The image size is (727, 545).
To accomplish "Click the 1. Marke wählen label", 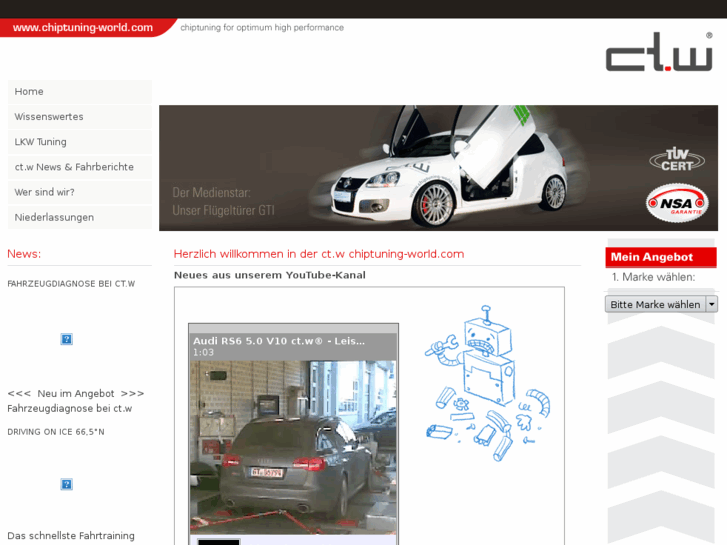I will 653,277.
